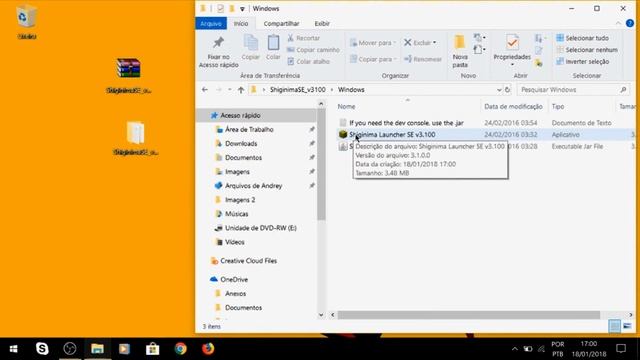Select OneDrive in navigation pane

234,280
